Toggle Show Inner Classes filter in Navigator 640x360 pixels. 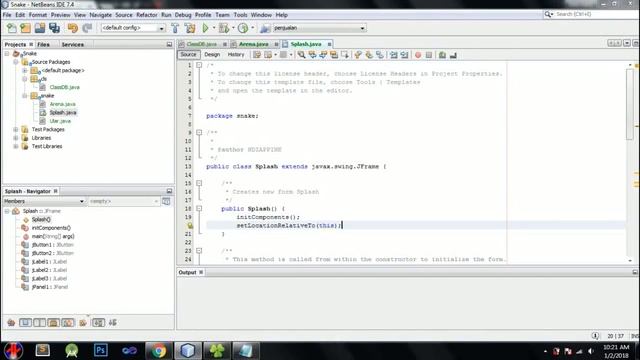point(68,322)
